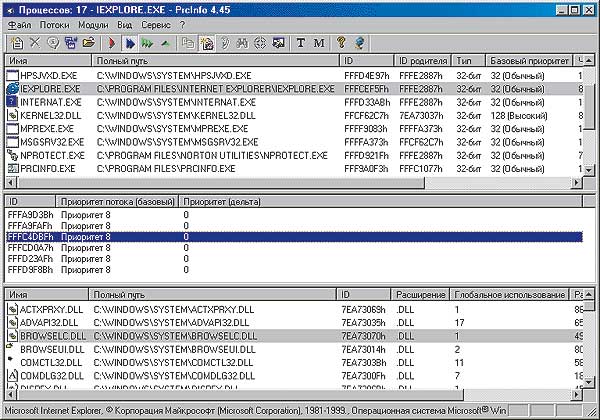Click the blue double arrow toolbar icon

(129, 43)
